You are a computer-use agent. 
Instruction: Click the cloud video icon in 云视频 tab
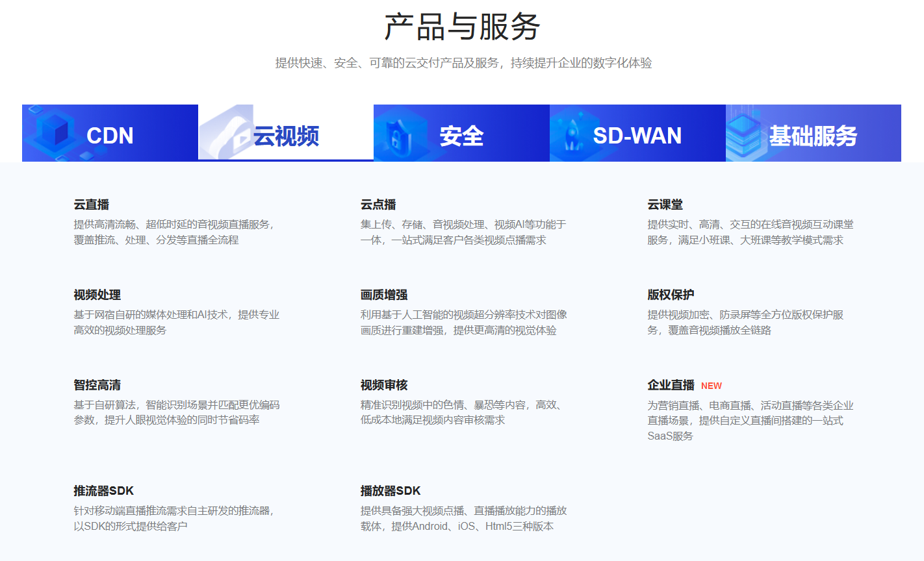click(x=226, y=133)
